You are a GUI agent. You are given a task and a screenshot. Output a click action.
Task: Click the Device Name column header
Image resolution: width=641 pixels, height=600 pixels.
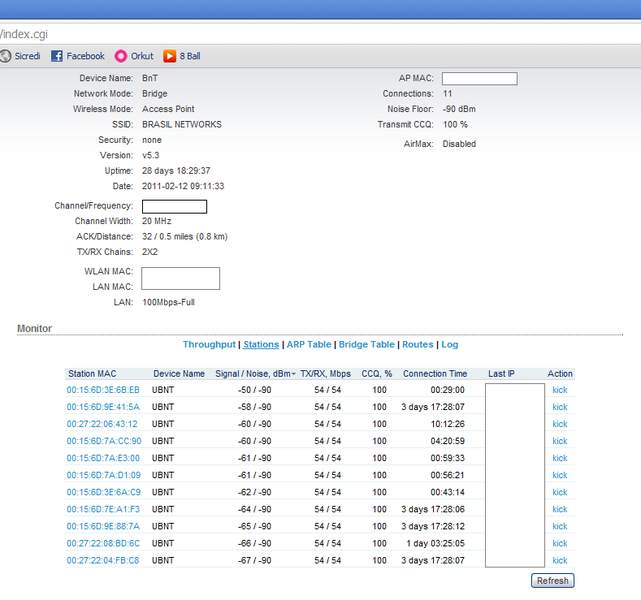point(179,374)
